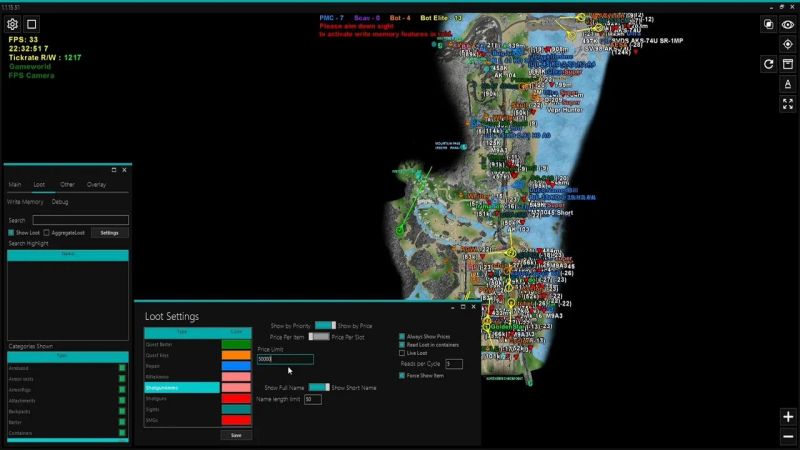The width and height of the screenshot is (800, 450).
Task: Toggle the Read Loot in containers checkbox
Action: click(402, 344)
